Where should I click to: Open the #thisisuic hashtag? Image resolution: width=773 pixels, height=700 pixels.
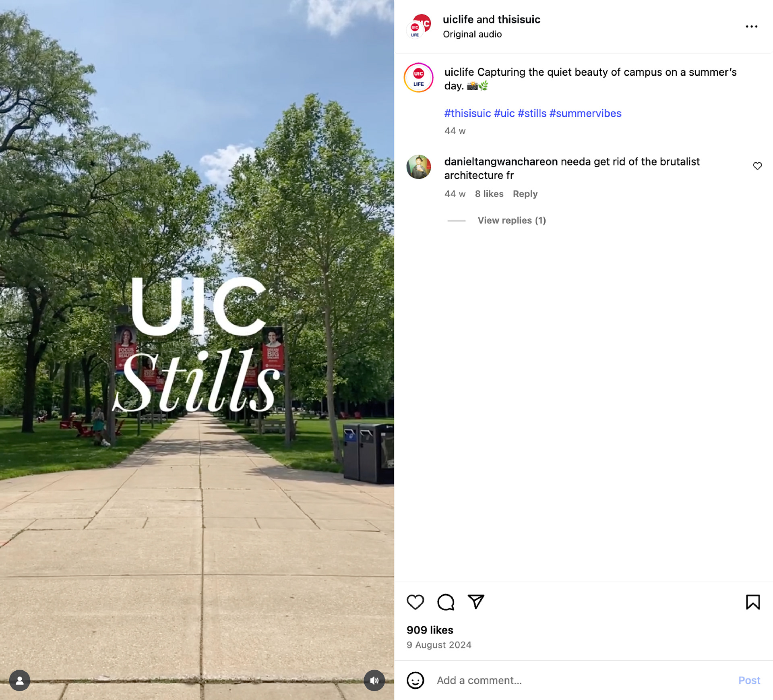tap(467, 113)
